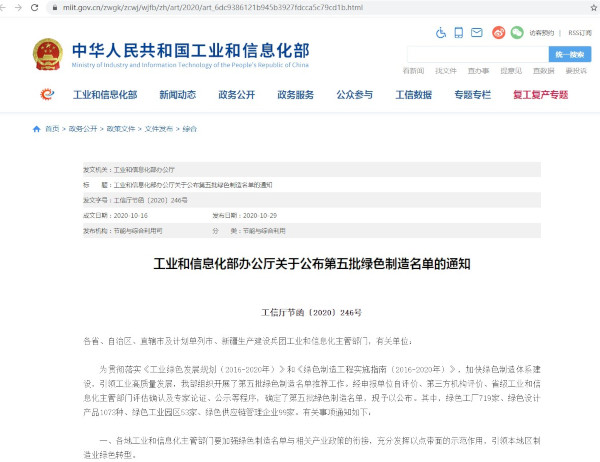
Task: Open the 工业和信息化部 menu item
Action: [105, 95]
